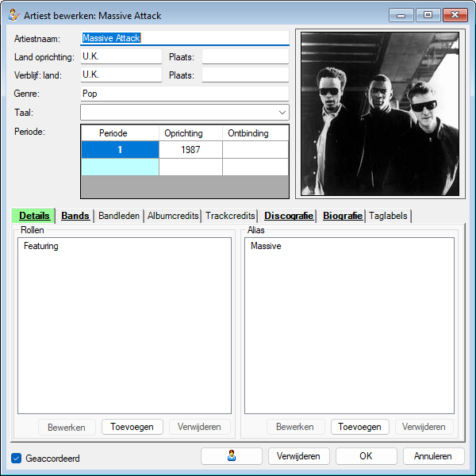Click the Massive Attack artist photo
Image resolution: width=476 pixels, height=476 pixels.
(380, 113)
